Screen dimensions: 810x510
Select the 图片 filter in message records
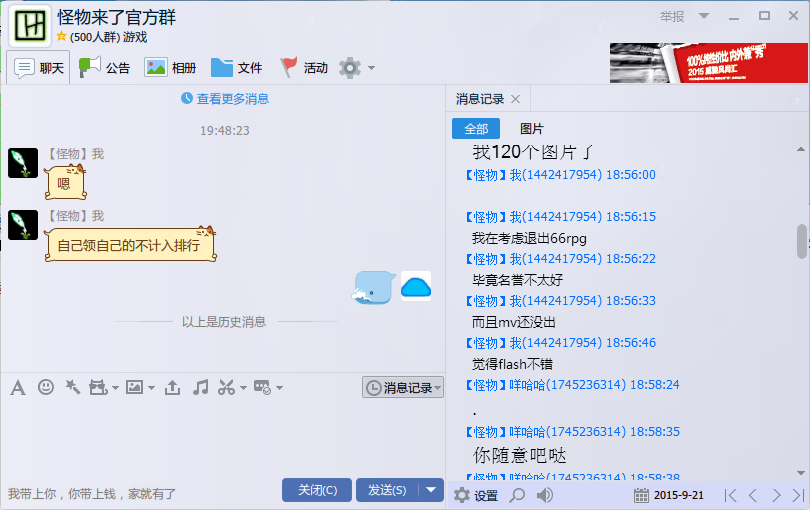click(532, 129)
